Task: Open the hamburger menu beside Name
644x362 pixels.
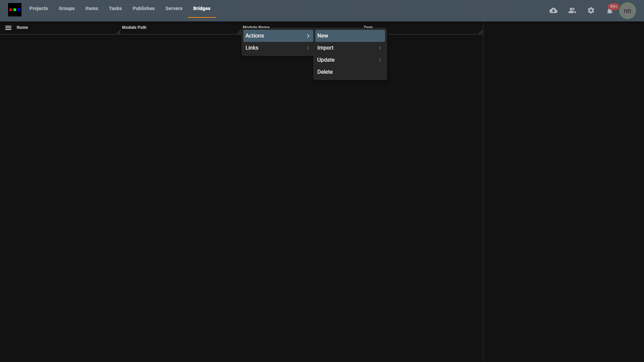Action: [x=8, y=28]
